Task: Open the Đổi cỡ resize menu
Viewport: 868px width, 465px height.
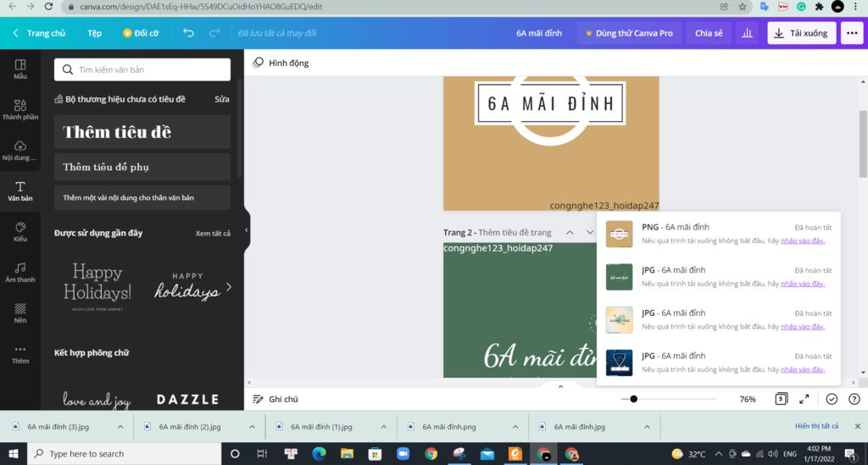Action: point(141,33)
